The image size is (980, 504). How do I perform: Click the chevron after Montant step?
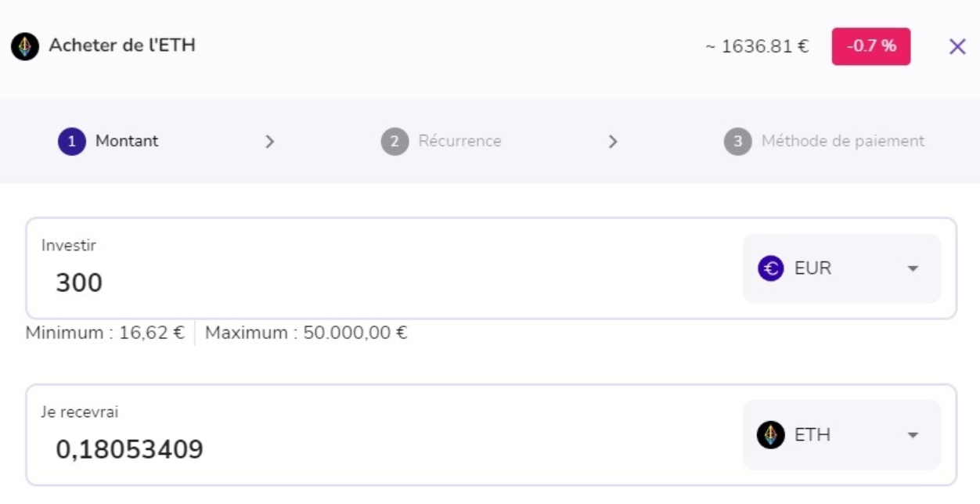pyautogui.click(x=270, y=142)
